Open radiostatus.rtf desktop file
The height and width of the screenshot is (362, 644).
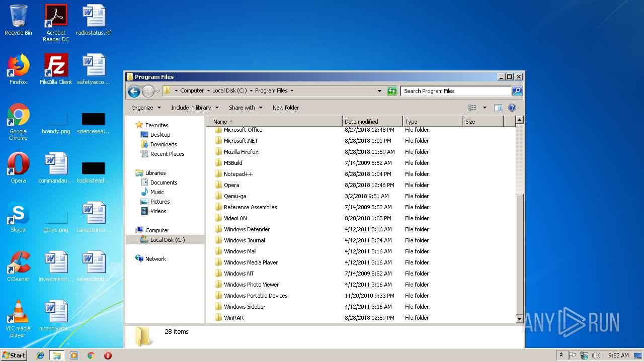pos(94,21)
